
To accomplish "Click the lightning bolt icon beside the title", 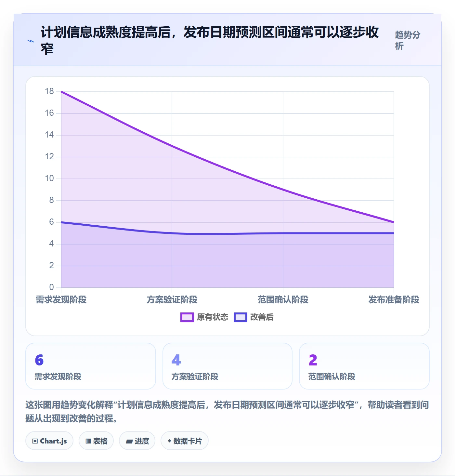I will pos(31,41).
